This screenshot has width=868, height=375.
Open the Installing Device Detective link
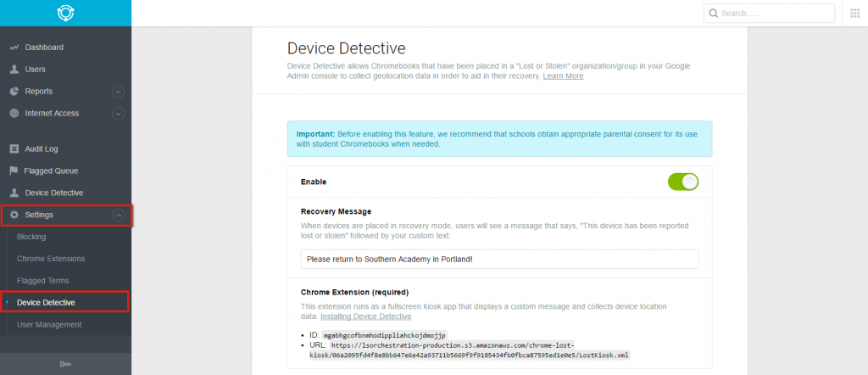pos(366,316)
